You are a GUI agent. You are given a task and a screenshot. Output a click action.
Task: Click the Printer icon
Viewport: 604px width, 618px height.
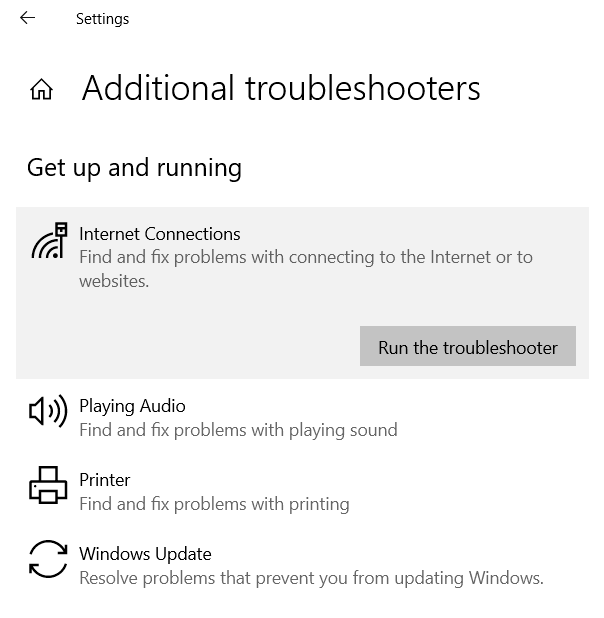(48, 485)
